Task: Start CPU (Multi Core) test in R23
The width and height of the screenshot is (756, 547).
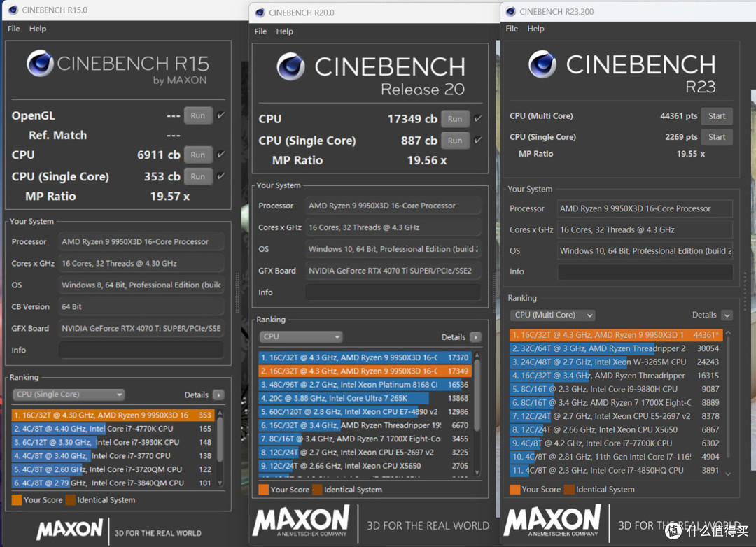Action: (717, 115)
